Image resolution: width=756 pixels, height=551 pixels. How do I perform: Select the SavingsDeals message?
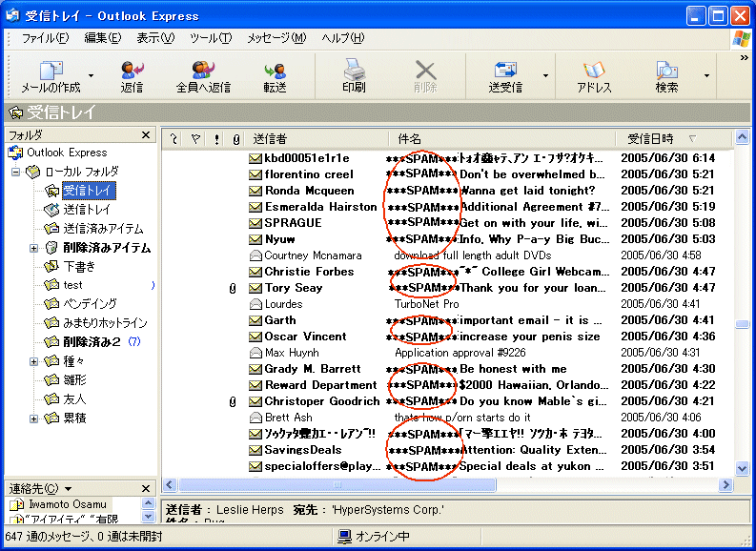447,450
